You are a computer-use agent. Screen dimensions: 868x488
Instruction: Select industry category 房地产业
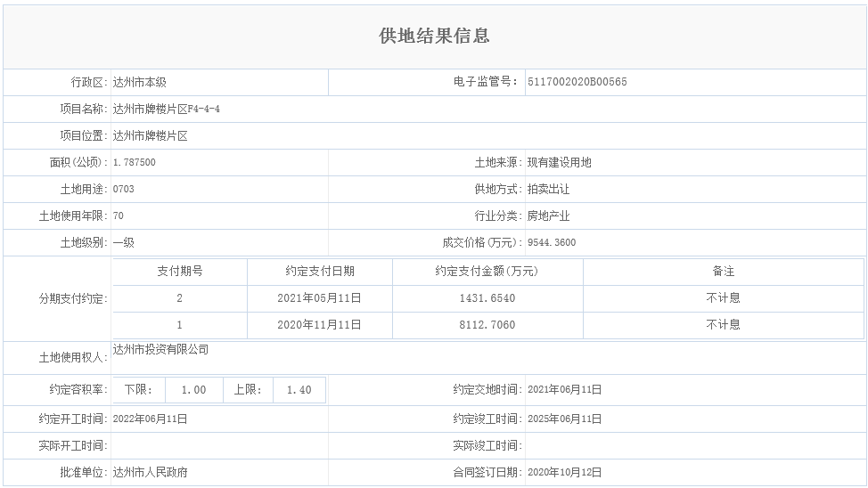(548, 216)
